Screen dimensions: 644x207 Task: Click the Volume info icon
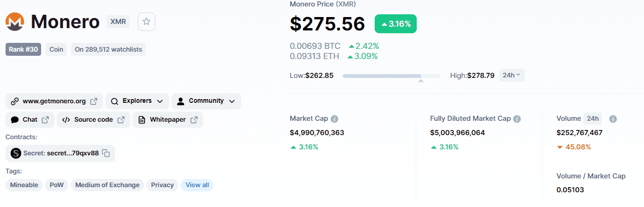click(613, 119)
